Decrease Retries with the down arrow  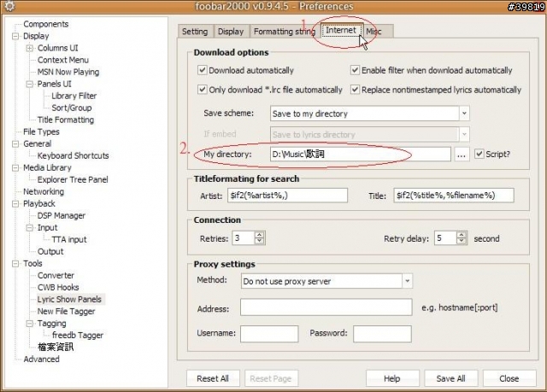pos(259,241)
